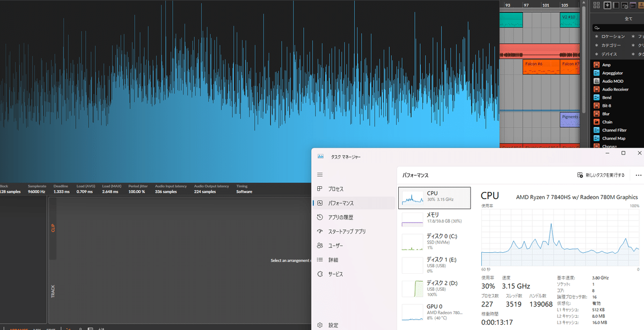Select GPU 0 performance entry
This screenshot has height=330, width=644.
click(434, 312)
